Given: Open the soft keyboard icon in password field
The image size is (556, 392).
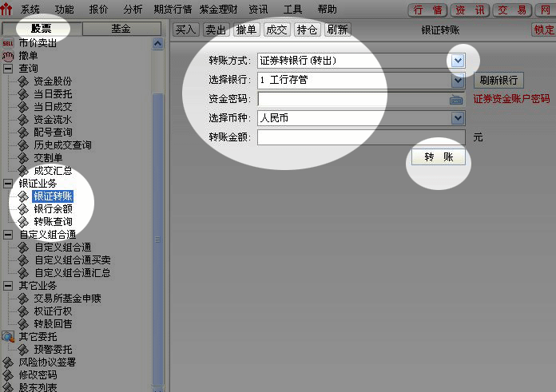Looking at the screenshot, I should coord(456,100).
